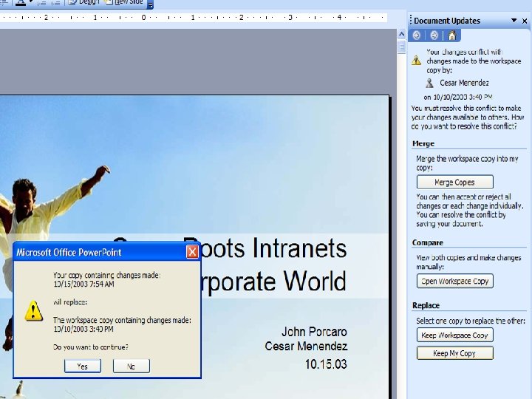Viewport: 532px width, 399px height.
Task: Click 'Cesar Menendez' text on the slide
Action: (306, 347)
